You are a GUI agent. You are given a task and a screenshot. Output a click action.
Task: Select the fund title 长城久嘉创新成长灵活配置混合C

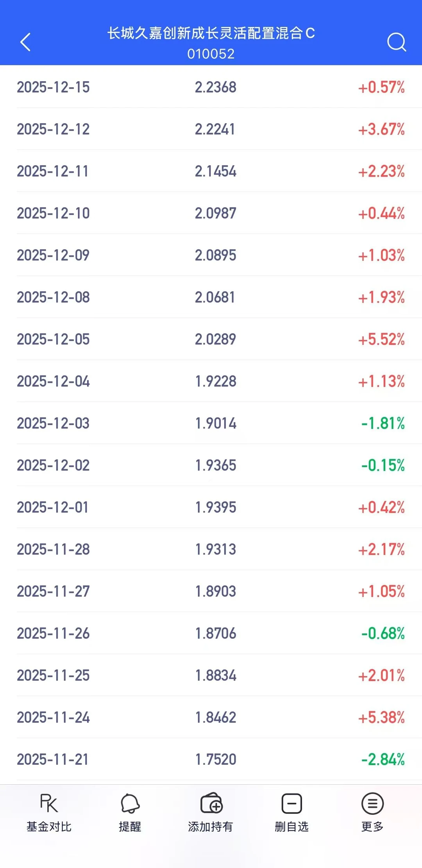click(211, 34)
